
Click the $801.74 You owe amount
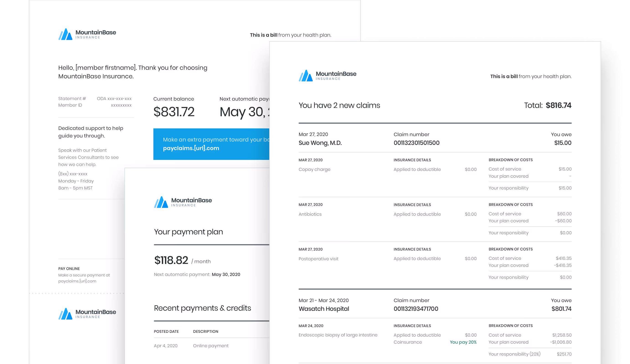[x=561, y=309]
